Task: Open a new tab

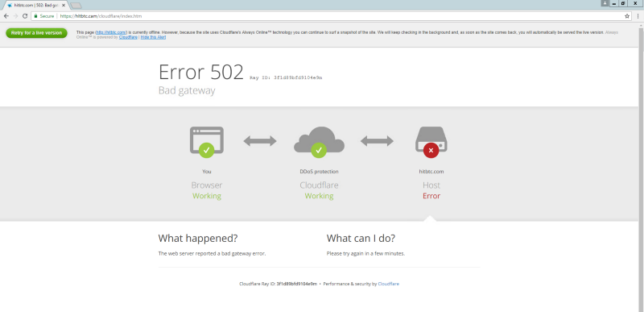Action: pyautogui.click(x=76, y=6)
